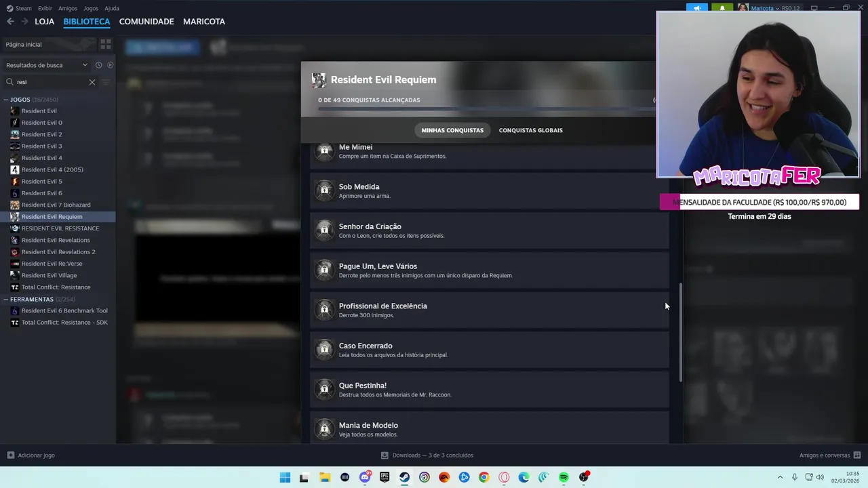
Task: Open Spotify from the taskbar
Action: (x=564, y=477)
